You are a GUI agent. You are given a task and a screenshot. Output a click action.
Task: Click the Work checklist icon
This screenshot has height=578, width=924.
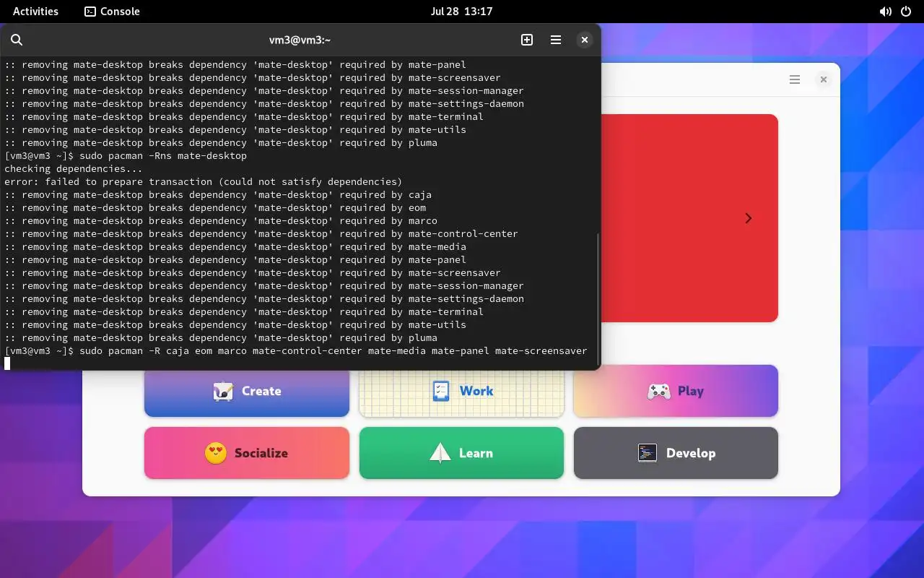click(441, 391)
